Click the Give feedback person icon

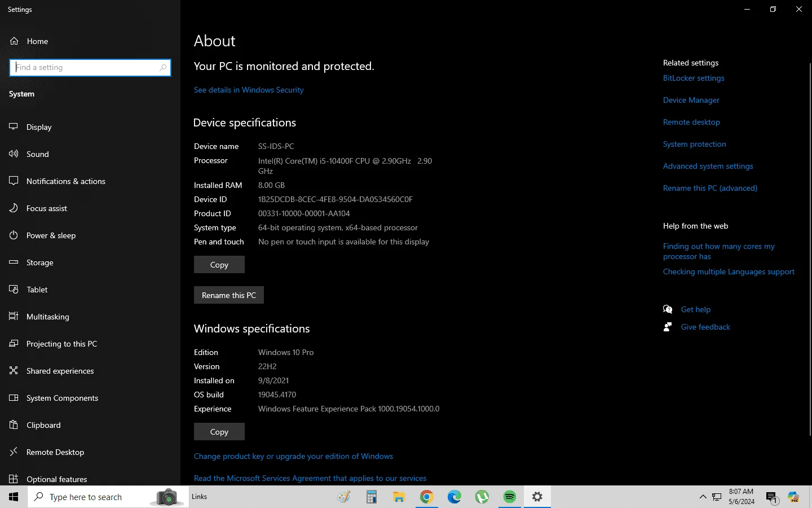click(x=668, y=327)
